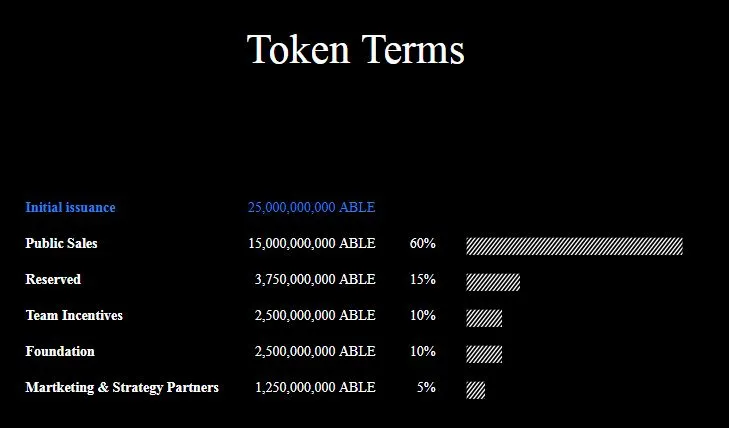Click the 1,250,000,000 ABLE value
The width and height of the screenshot is (729, 428).
(315, 387)
